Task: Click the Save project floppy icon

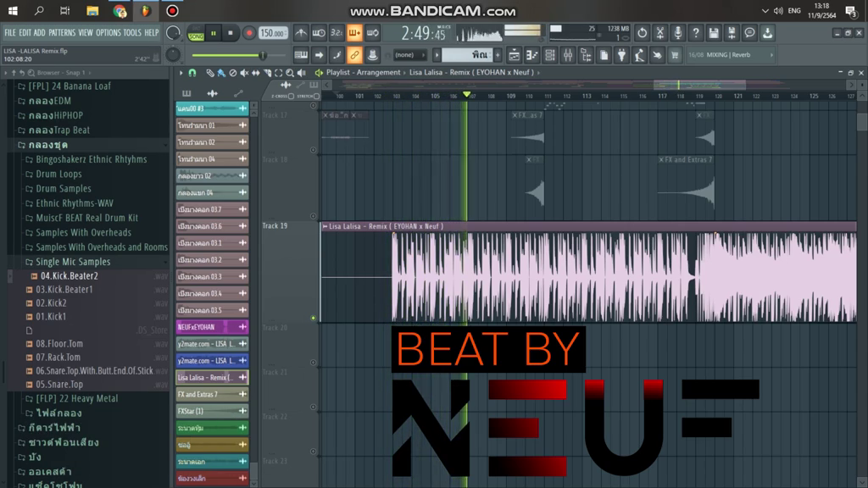Action: click(714, 33)
